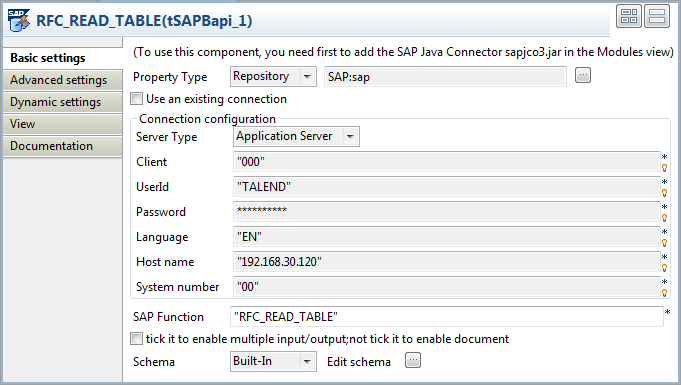Switch to the grid layout view icon
This screenshot has width=681, height=385.
pyautogui.click(x=628, y=17)
